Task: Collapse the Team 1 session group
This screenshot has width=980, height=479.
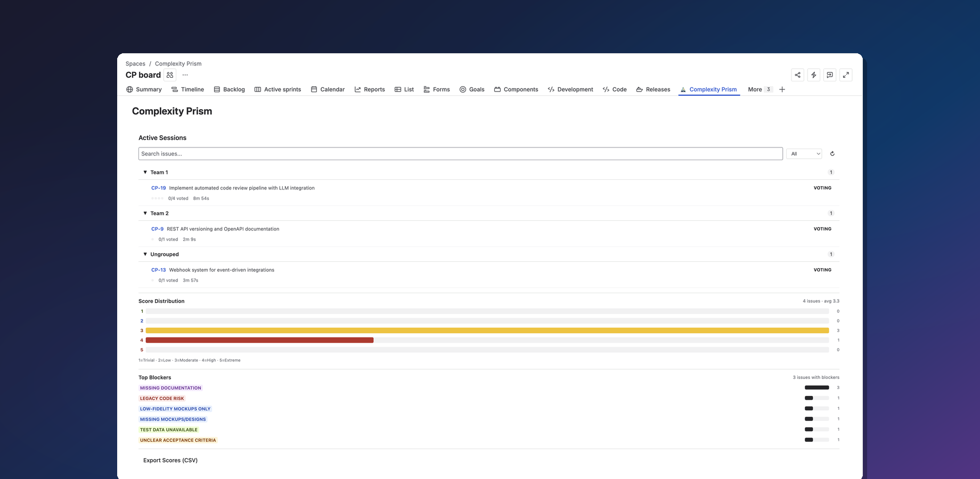Action: coord(145,172)
